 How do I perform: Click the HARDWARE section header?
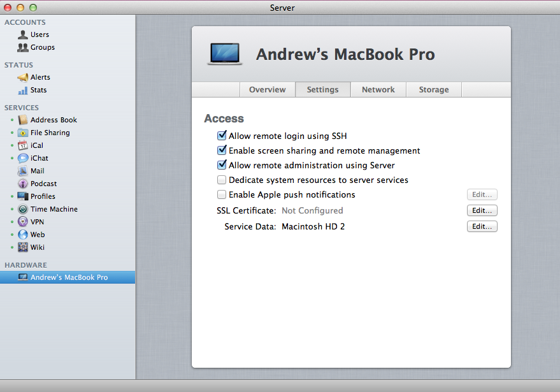(25, 265)
